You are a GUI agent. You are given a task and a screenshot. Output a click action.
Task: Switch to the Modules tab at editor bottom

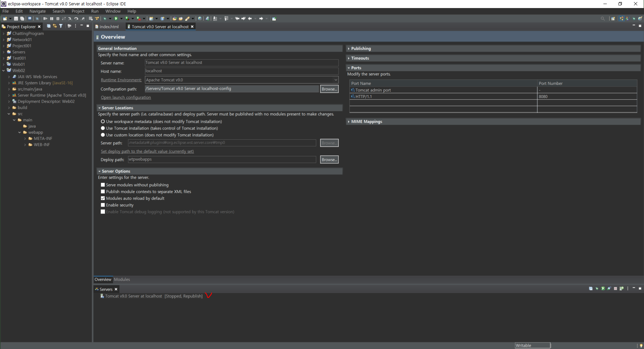click(x=122, y=280)
